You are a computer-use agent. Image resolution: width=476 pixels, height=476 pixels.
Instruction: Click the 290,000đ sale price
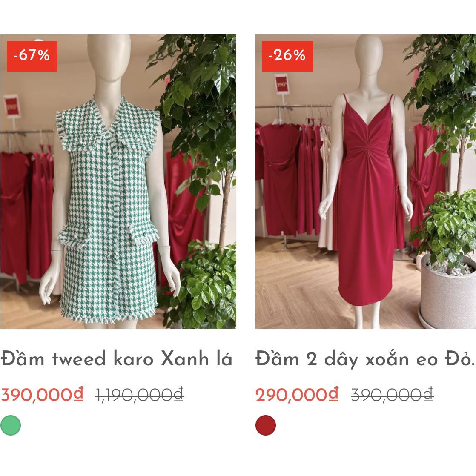297,395
